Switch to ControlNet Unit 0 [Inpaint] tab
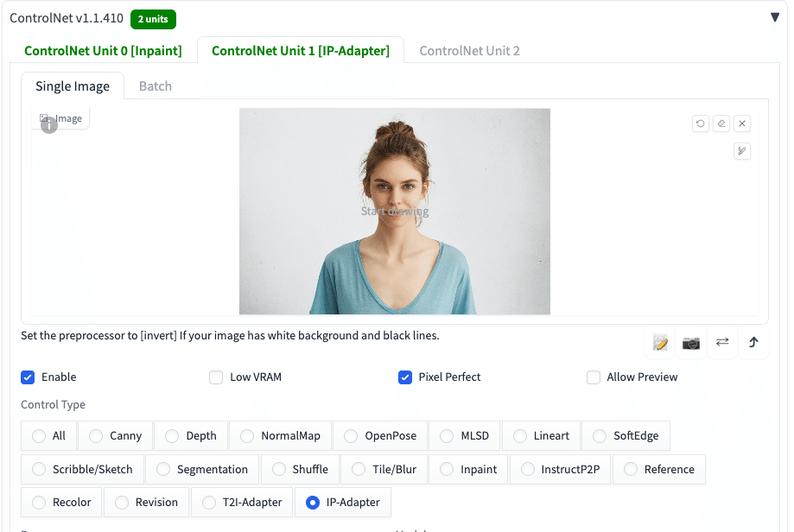The width and height of the screenshot is (794, 532). coord(103,51)
